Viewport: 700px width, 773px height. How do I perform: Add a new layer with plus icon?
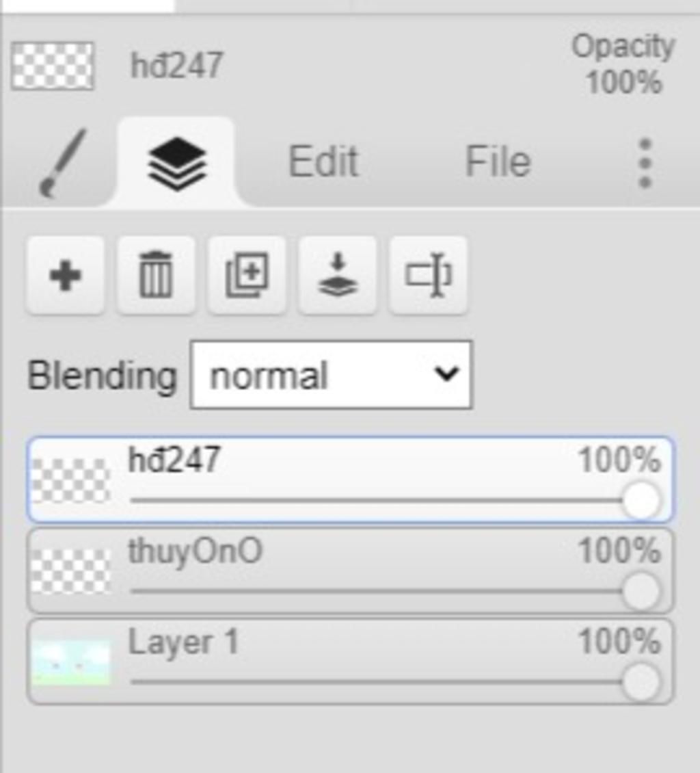point(65,275)
